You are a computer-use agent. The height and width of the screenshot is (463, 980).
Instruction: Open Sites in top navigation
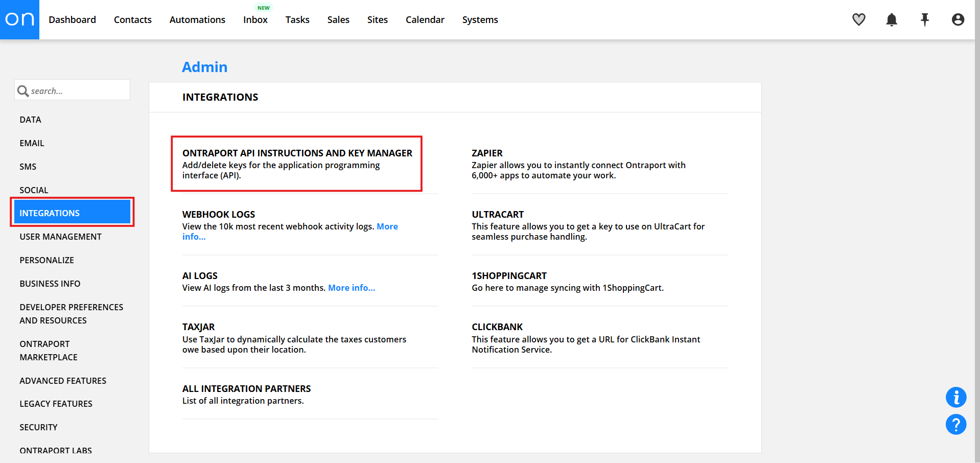coord(378,19)
